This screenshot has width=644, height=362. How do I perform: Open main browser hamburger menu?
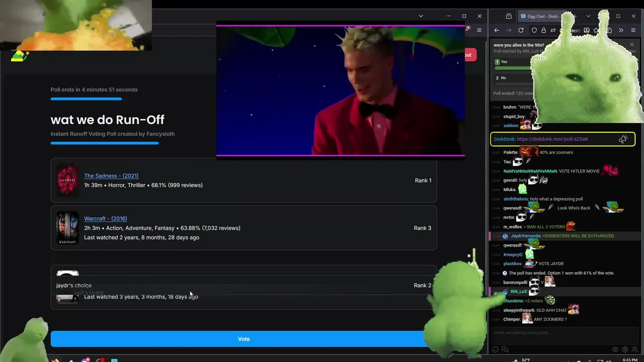[479, 30]
